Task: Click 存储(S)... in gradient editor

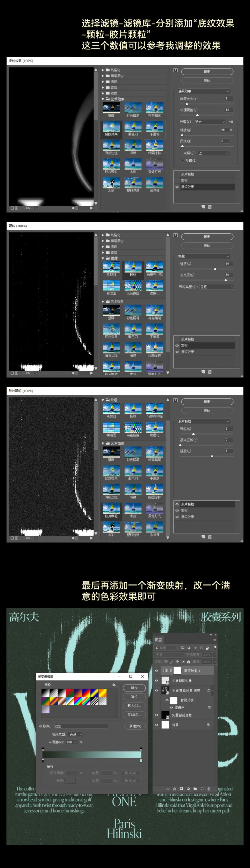Action: coord(134,715)
